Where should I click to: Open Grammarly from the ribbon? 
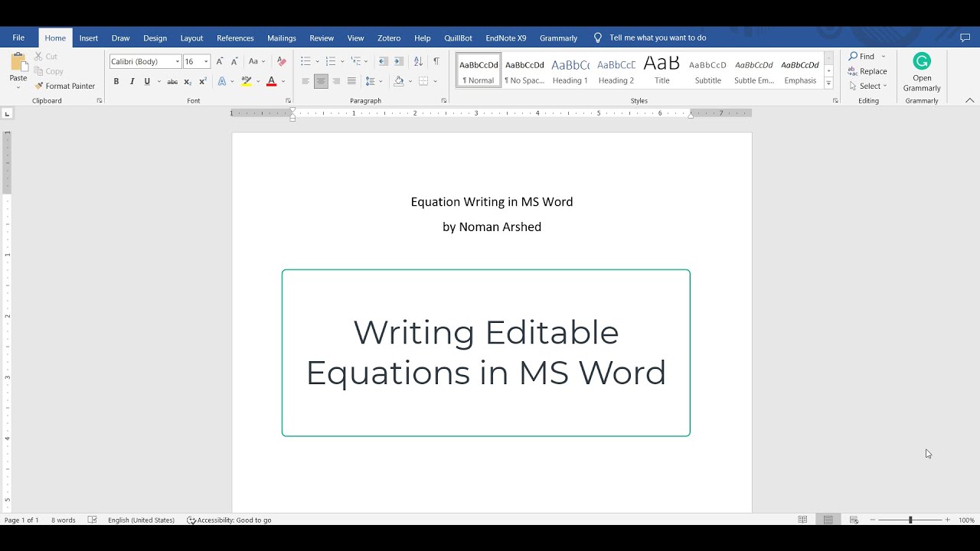pyautogui.click(x=922, y=73)
